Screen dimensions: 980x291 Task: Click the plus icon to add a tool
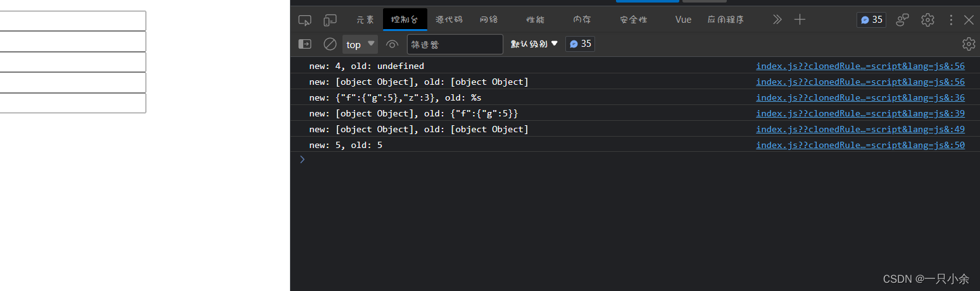[x=800, y=20]
